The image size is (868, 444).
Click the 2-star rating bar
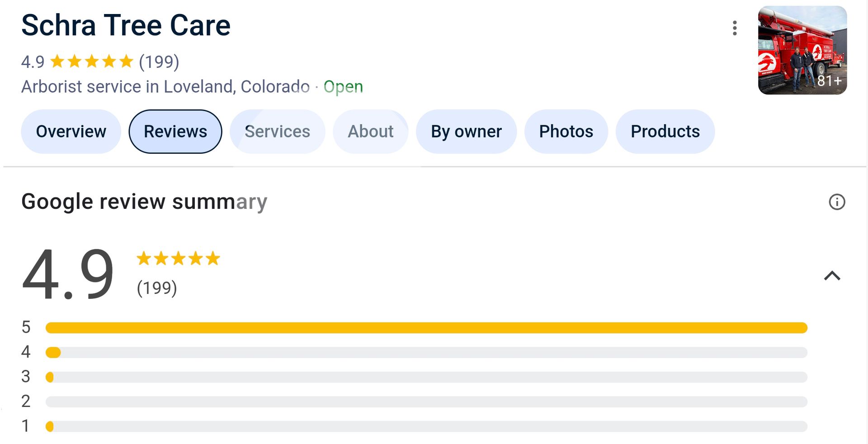click(x=426, y=401)
